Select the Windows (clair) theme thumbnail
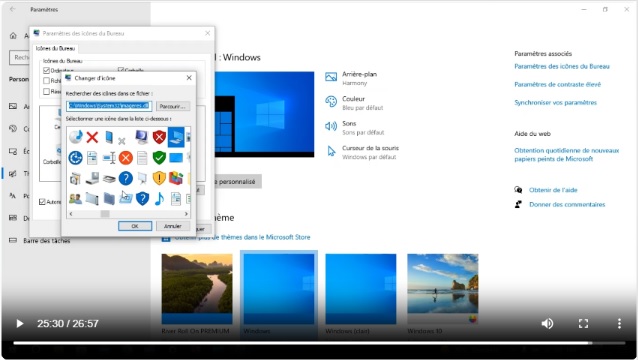The height and width of the screenshot is (360, 638). (361, 289)
